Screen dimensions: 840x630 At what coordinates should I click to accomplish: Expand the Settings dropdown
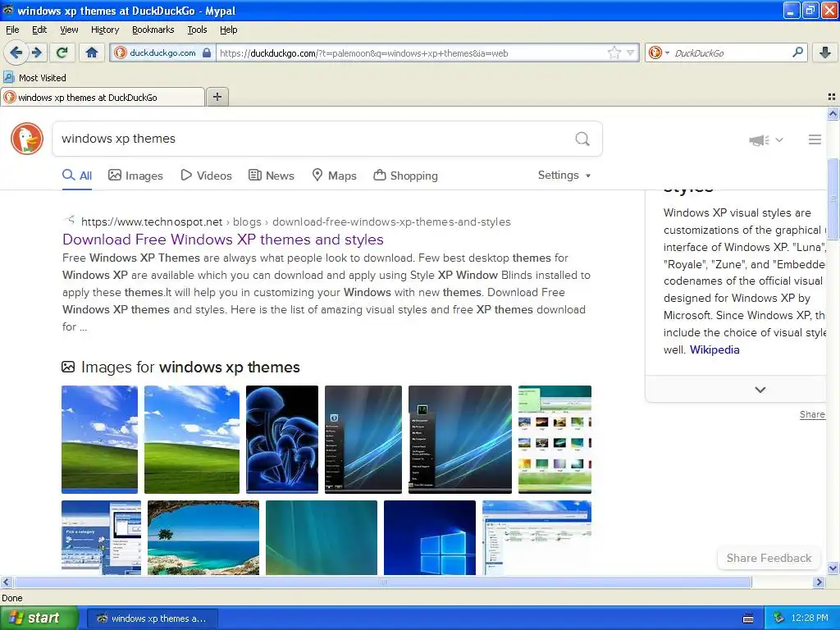[x=564, y=176]
